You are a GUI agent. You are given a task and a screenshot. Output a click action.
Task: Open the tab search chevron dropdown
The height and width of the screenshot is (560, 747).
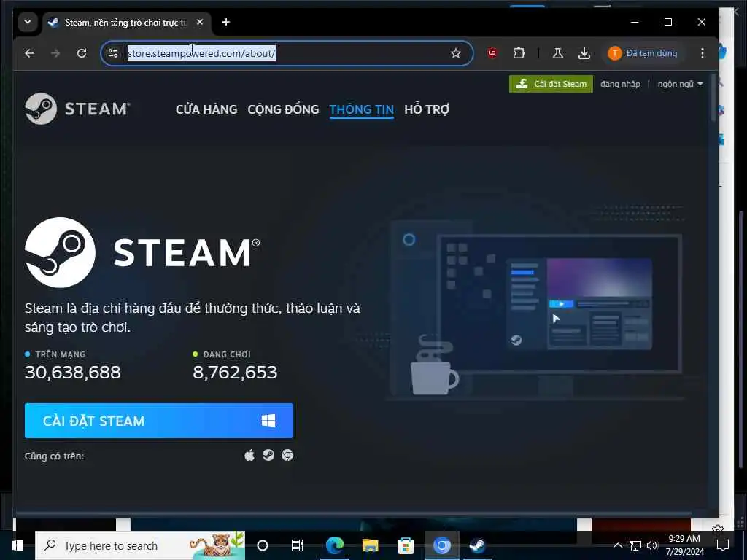click(28, 23)
